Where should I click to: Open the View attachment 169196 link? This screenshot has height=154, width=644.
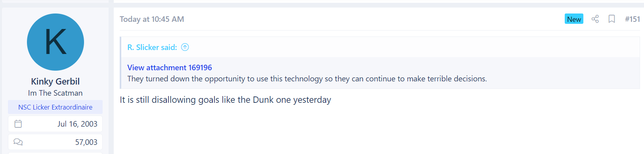click(x=170, y=67)
